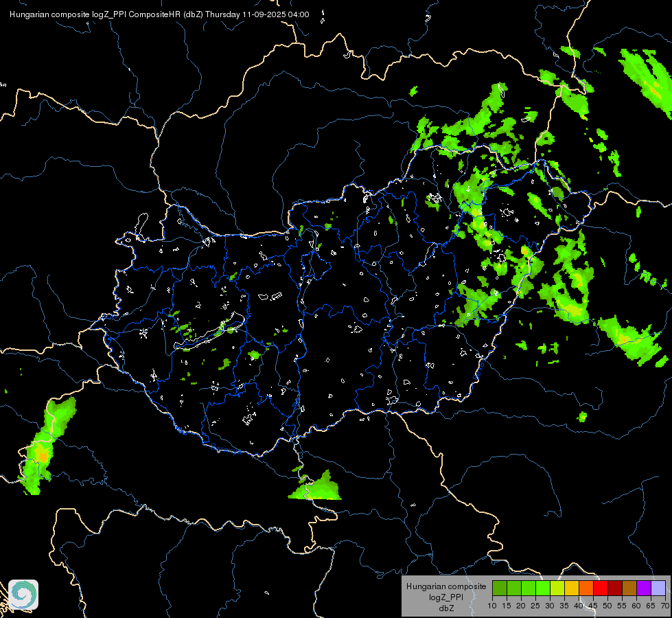Image resolution: width=672 pixels, height=618 pixels.
Task: Click the legend scale value '10'
Action: pos(492,606)
